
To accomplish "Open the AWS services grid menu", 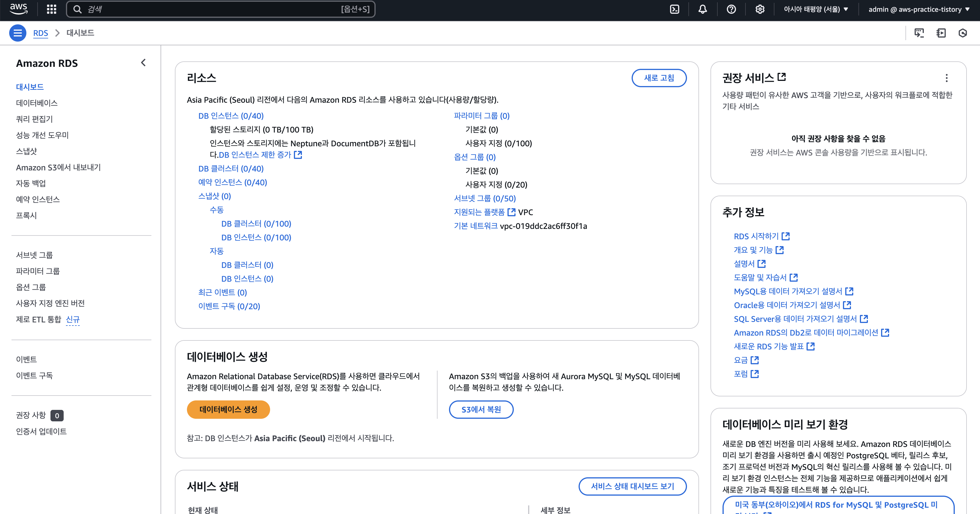I will 51,9.
